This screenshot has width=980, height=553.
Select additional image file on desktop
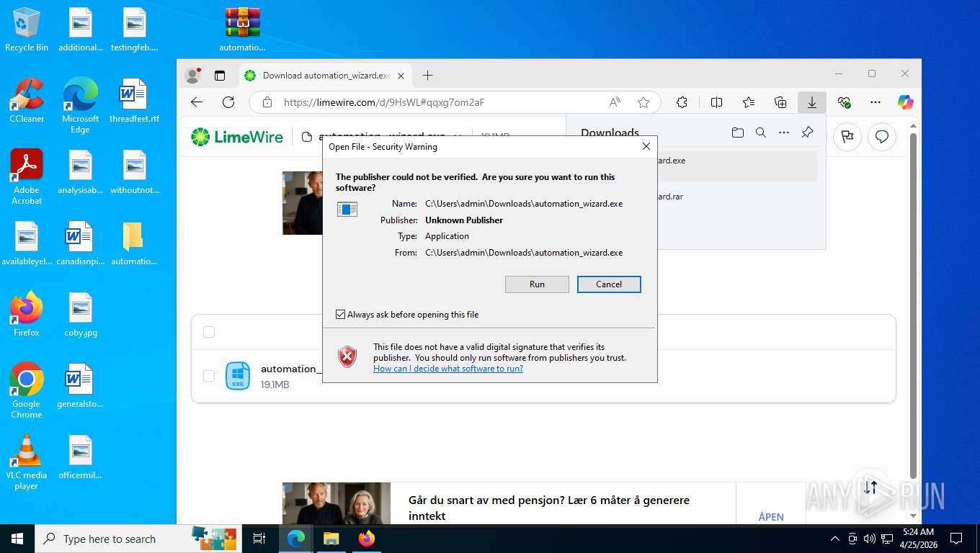[81, 30]
